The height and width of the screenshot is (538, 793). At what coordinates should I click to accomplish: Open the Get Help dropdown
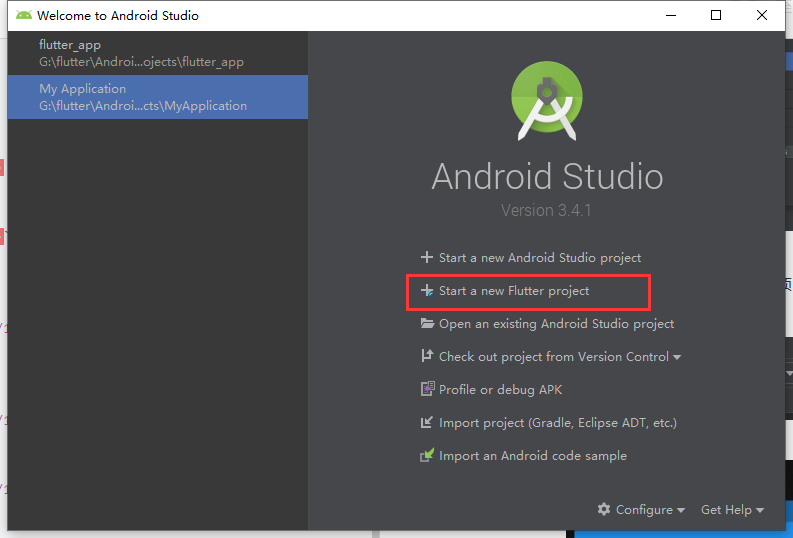(x=732, y=510)
